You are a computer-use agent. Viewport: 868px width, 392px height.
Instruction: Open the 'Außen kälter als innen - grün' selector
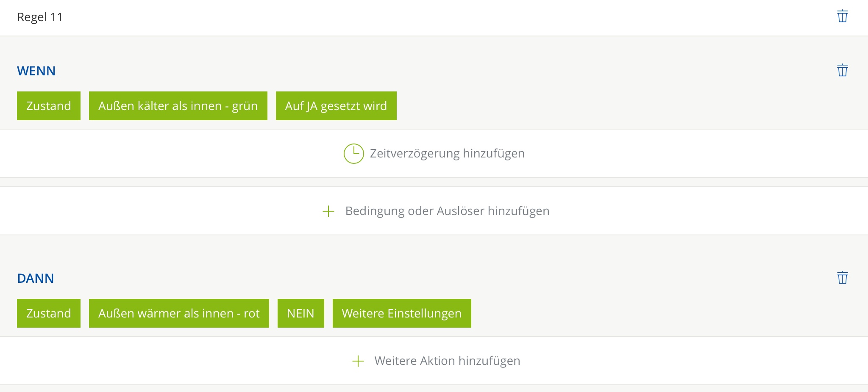(178, 106)
